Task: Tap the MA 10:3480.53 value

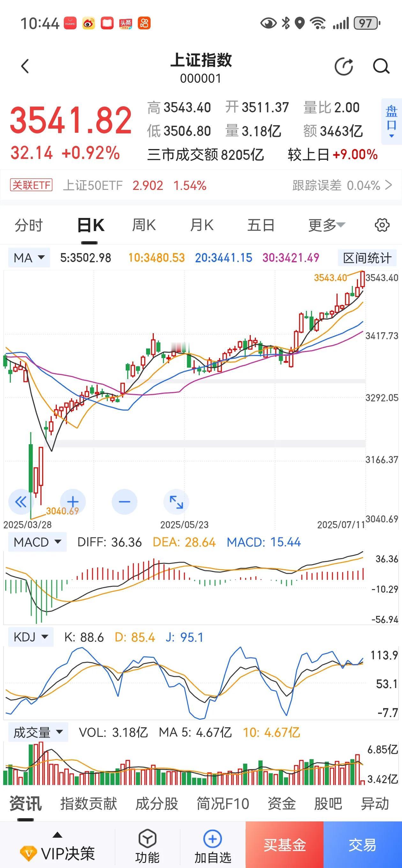Action: 156,258
